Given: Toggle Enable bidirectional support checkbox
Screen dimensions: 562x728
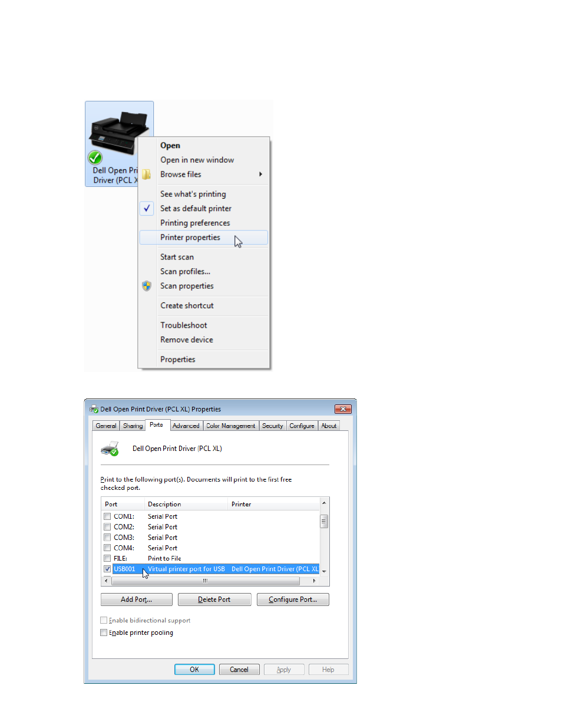Looking at the screenshot, I should point(104,620).
